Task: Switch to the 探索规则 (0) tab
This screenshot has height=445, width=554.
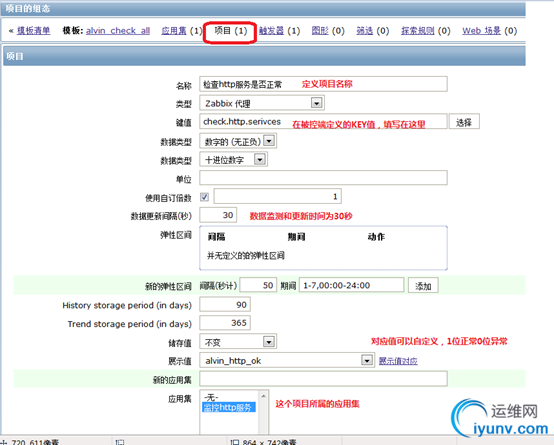Action: click(418, 31)
